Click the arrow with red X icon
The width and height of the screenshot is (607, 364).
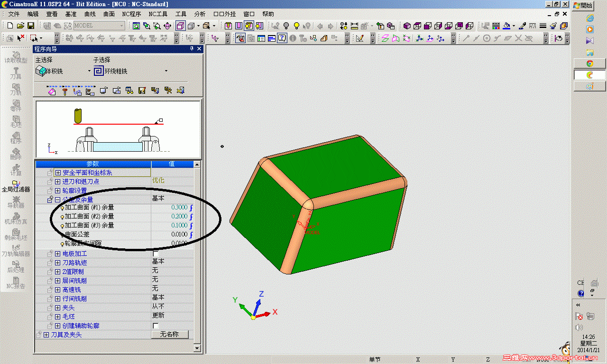[x=20, y=38]
